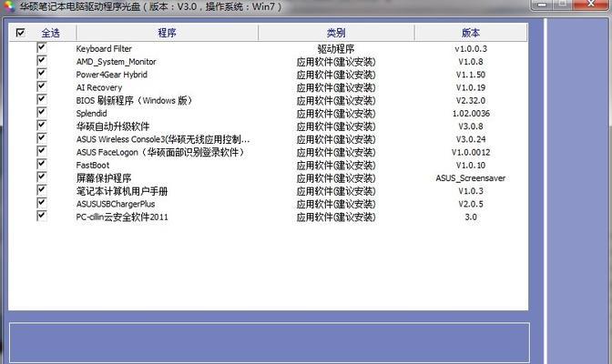Click version V2.32.0 cell
The width and height of the screenshot is (612, 364).
click(471, 101)
